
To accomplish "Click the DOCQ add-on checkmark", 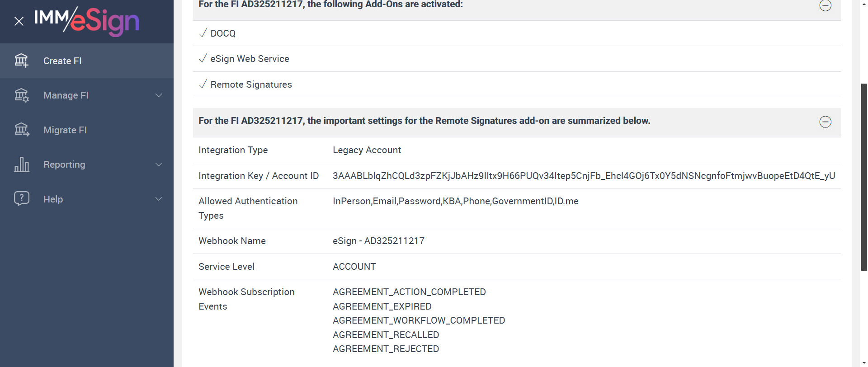I will point(203,33).
